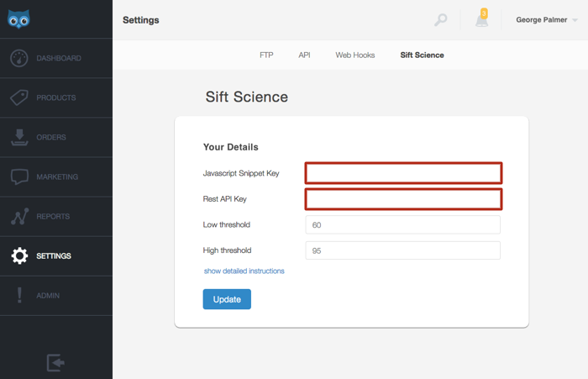This screenshot has height=379, width=588.
Task: Click the owl logo icon
Action: [18, 18]
